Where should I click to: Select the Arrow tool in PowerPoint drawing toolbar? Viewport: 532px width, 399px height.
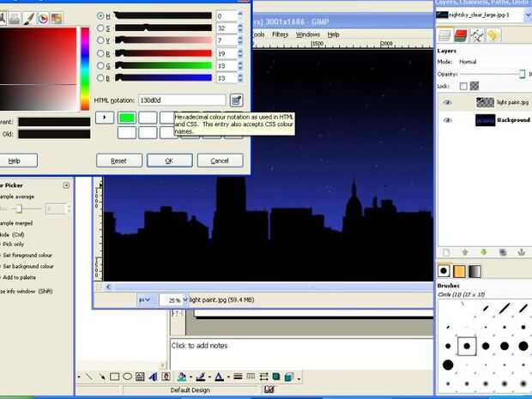tap(101, 377)
